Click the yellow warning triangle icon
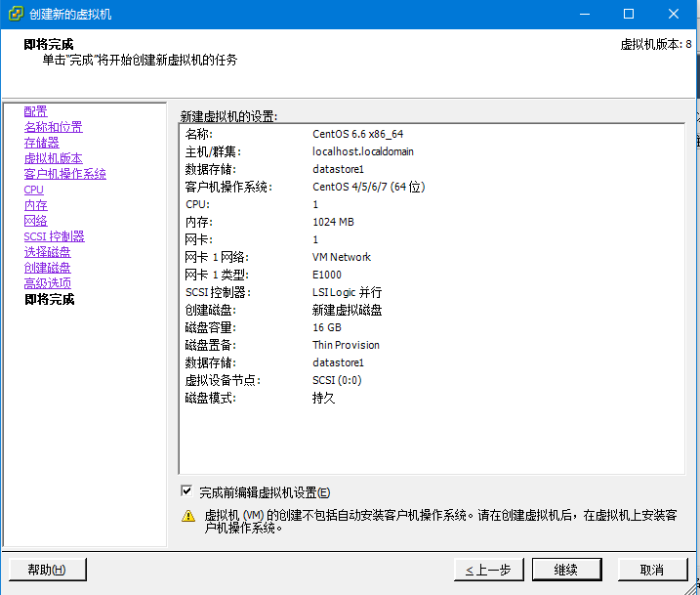This screenshot has width=700, height=595. pyautogui.click(x=188, y=516)
